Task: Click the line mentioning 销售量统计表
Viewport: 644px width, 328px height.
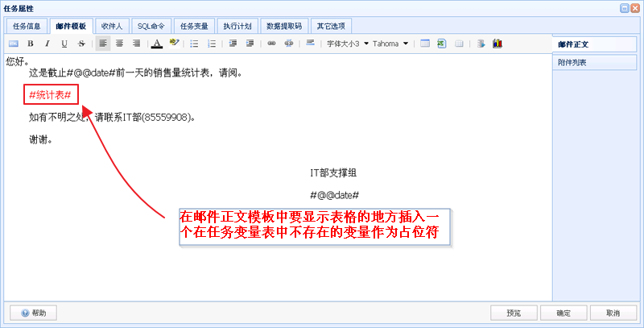Action: tap(134, 73)
